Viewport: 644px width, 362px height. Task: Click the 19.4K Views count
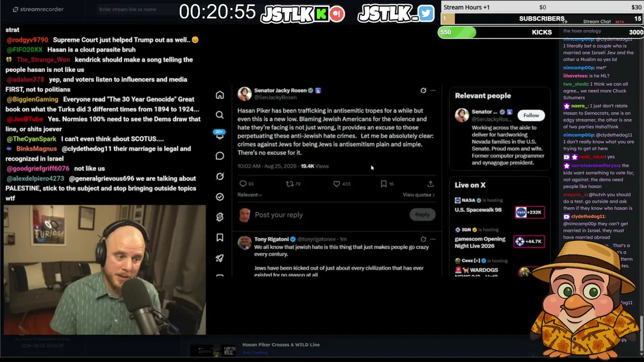(x=314, y=166)
